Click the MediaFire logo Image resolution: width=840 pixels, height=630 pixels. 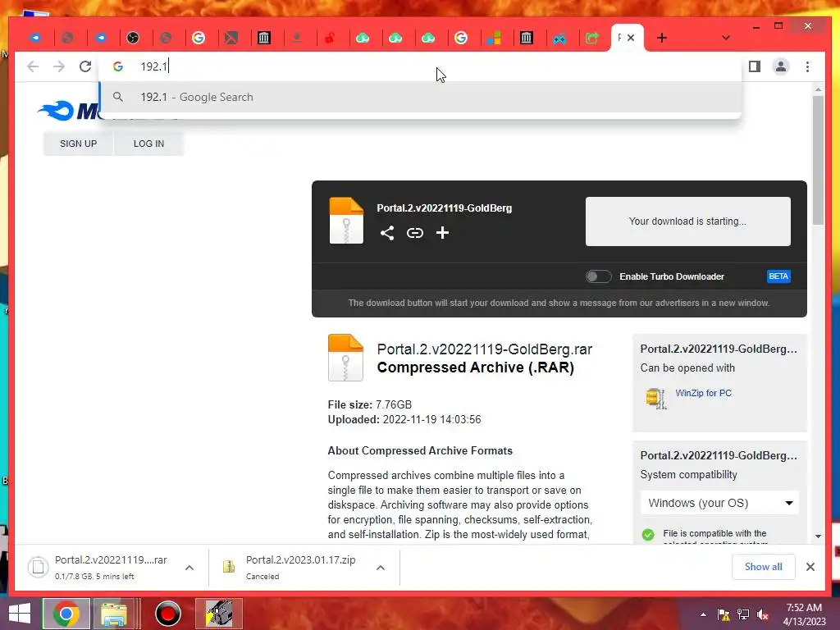(x=67, y=111)
